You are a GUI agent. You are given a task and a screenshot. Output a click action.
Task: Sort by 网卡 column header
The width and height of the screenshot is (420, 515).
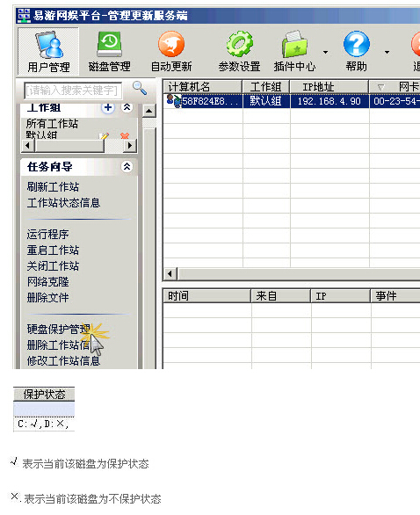coord(395,87)
